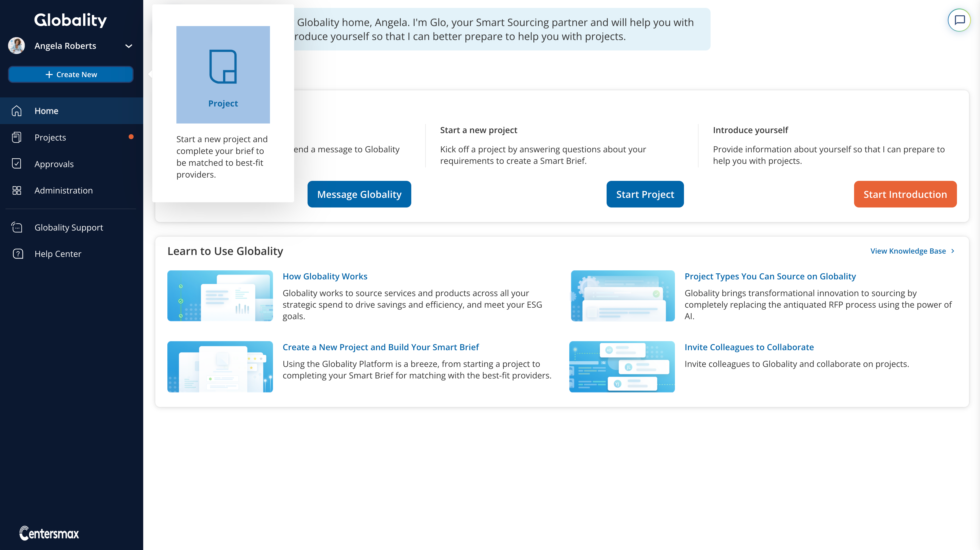Open the Approvals menu item
980x550 pixels.
pos(54,164)
